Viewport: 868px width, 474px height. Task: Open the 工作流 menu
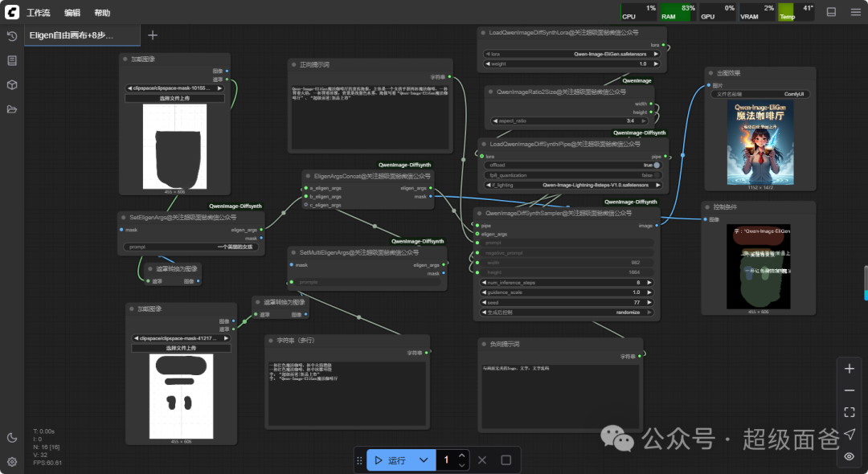click(x=39, y=12)
